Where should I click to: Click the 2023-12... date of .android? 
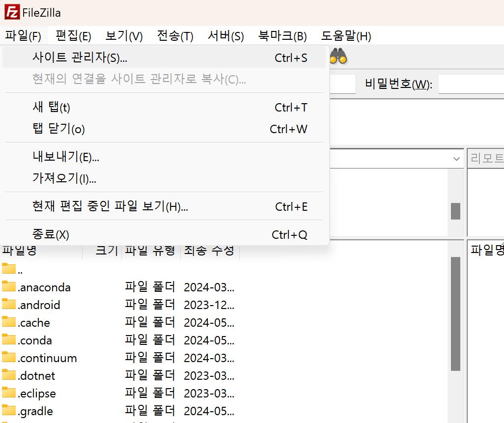(209, 305)
